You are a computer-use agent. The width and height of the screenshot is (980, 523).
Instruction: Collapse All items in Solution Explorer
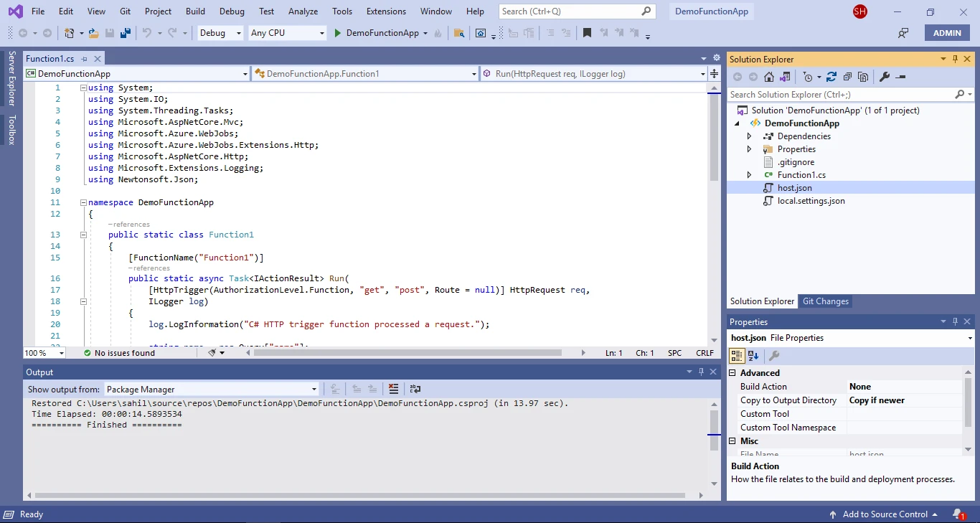847,76
